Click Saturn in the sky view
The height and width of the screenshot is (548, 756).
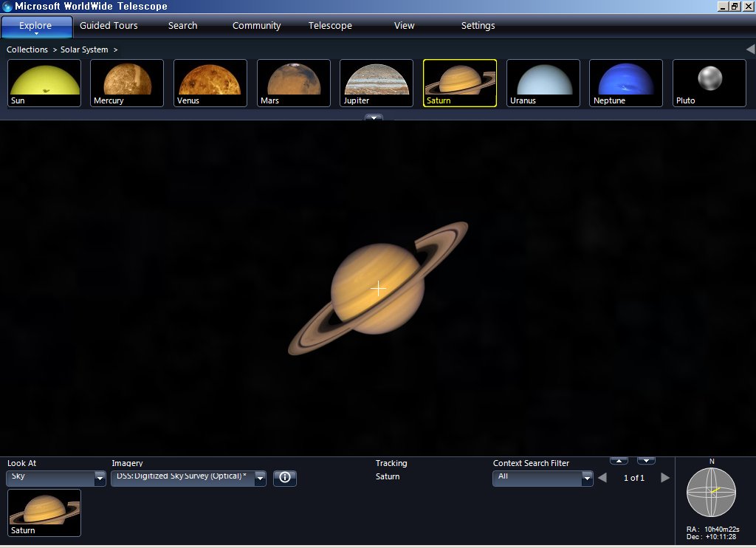coord(378,289)
